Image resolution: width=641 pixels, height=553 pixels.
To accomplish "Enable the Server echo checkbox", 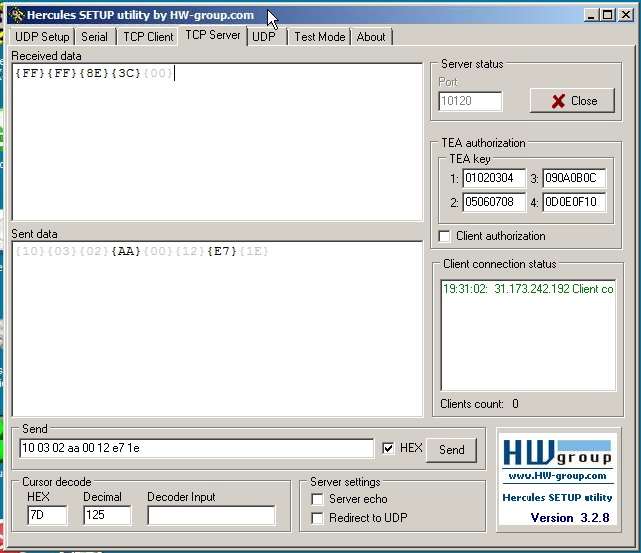I will tap(317, 499).
